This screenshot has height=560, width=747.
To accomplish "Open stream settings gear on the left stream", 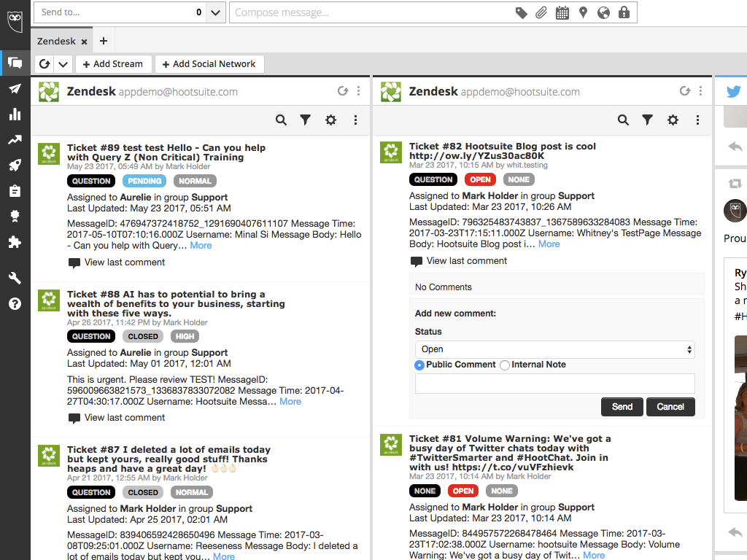I will point(330,120).
